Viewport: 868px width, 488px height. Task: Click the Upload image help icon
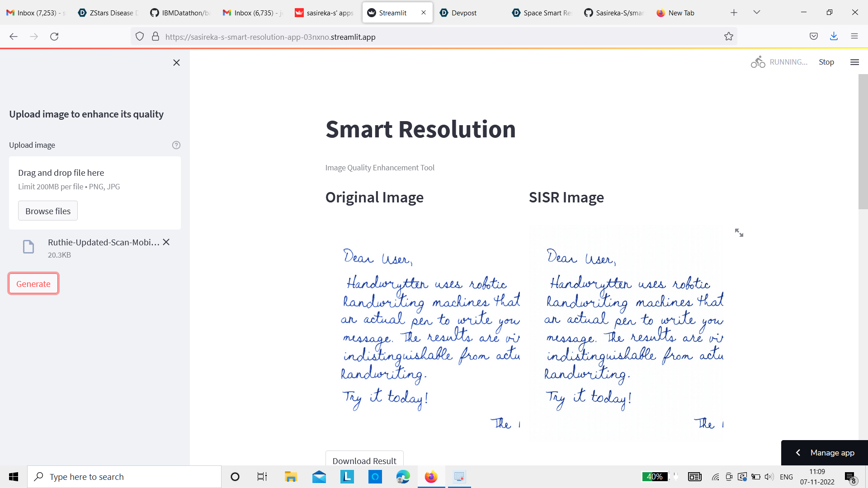point(176,145)
